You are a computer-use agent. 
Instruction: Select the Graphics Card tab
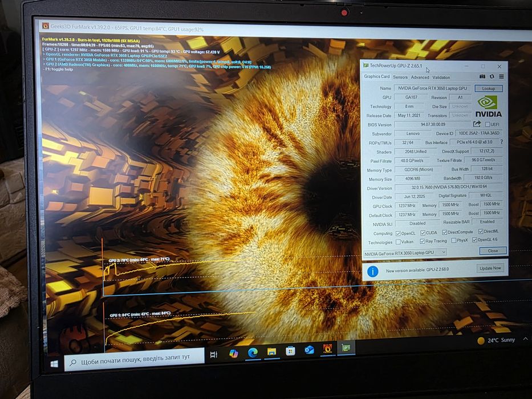click(x=376, y=76)
